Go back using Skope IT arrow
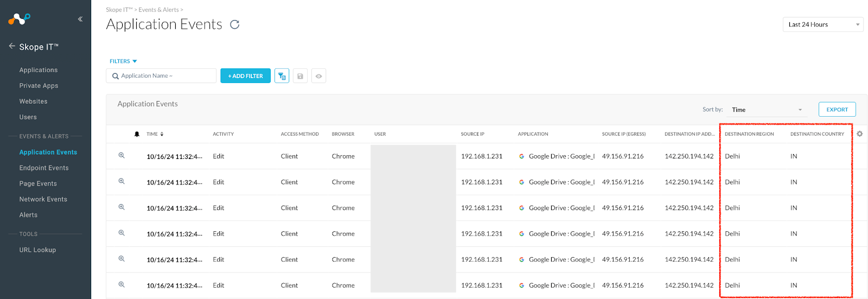This screenshot has width=868, height=299. 12,46
